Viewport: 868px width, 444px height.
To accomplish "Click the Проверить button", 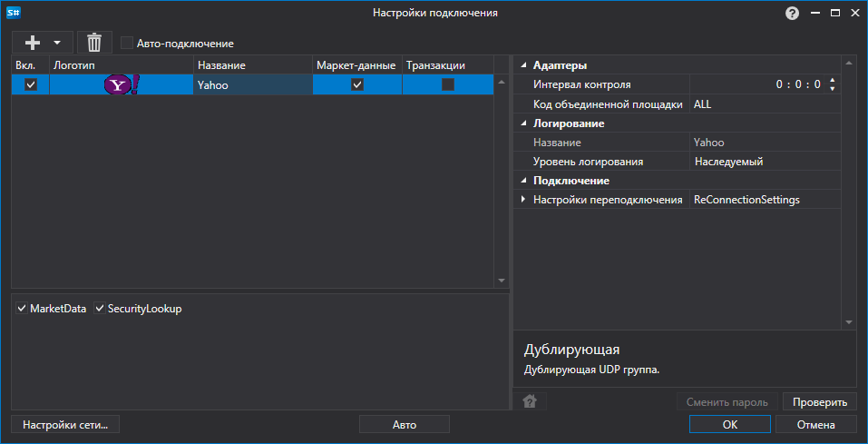I will [x=820, y=402].
